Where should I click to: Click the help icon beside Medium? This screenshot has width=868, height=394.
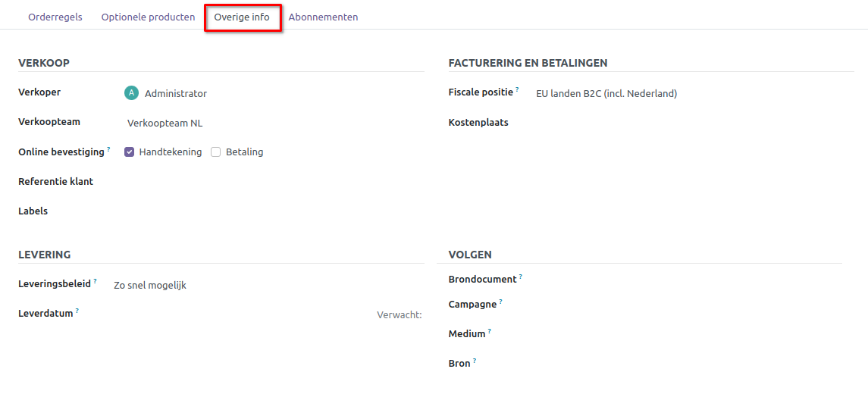click(x=489, y=331)
